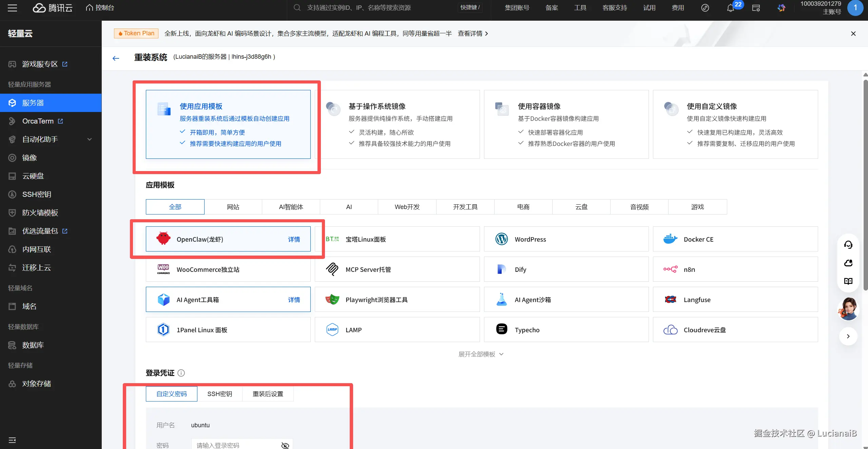The height and width of the screenshot is (449, 868).
Task: Collapse sidebar using bottom-left icon
Action: 12,440
